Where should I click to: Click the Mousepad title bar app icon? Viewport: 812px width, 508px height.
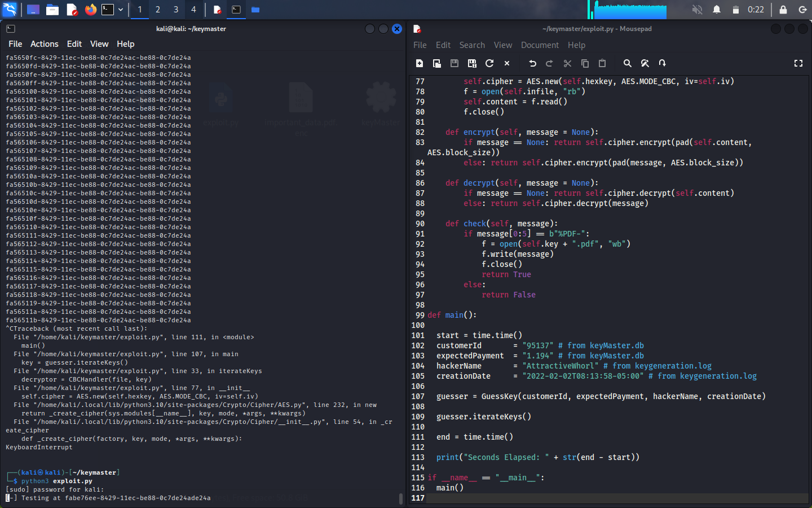(x=417, y=29)
